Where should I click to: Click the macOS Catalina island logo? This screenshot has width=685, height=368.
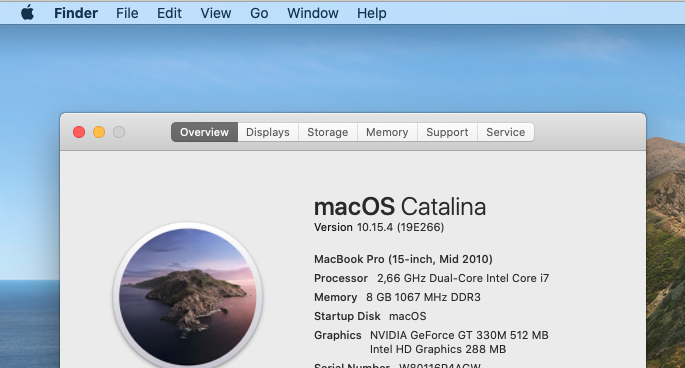188,296
